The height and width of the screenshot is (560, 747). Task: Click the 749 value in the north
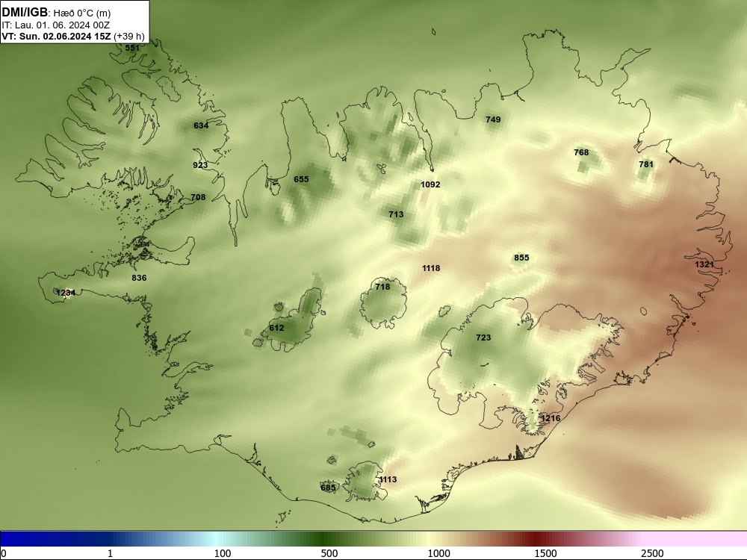point(493,119)
